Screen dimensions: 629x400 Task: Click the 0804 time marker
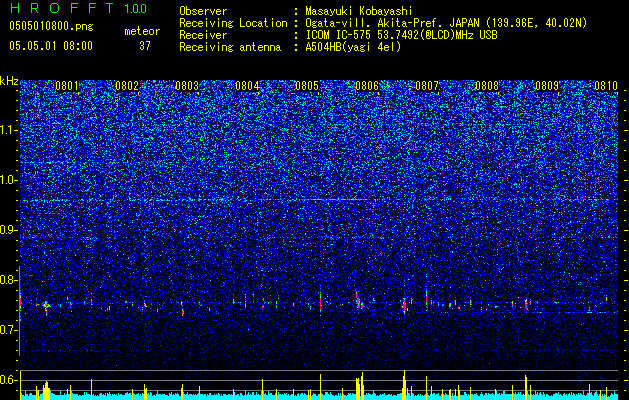tap(247, 86)
